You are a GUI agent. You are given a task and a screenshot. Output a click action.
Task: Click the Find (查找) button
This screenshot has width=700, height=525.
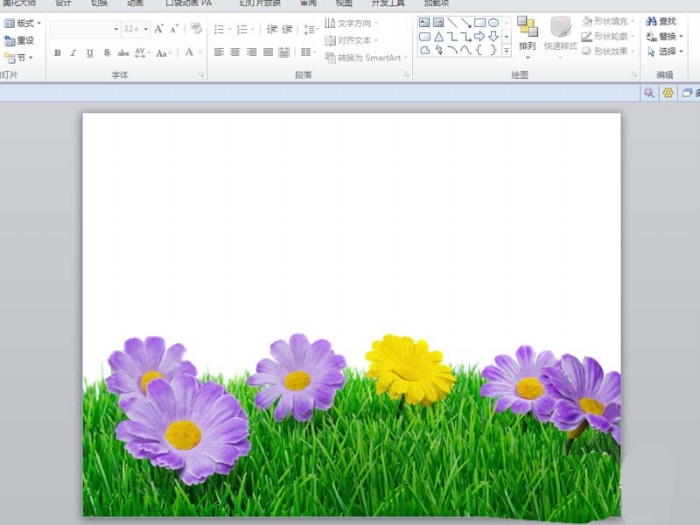(x=662, y=21)
